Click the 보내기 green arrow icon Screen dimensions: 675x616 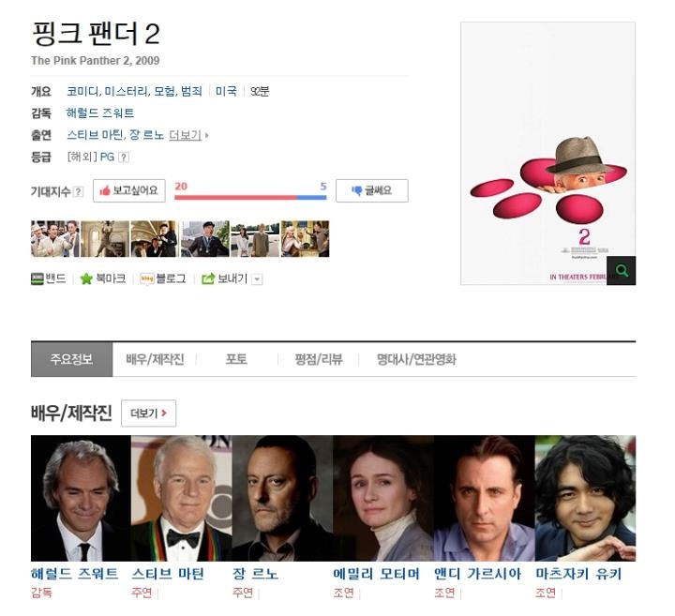click(208, 279)
